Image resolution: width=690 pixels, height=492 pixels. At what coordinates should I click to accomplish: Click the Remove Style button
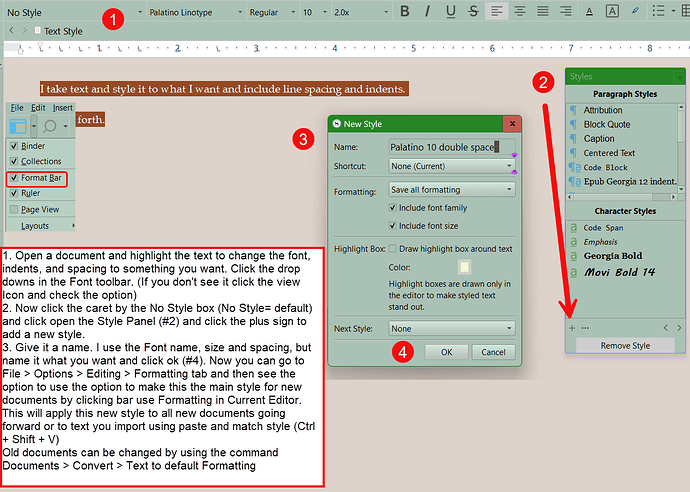(625, 346)
